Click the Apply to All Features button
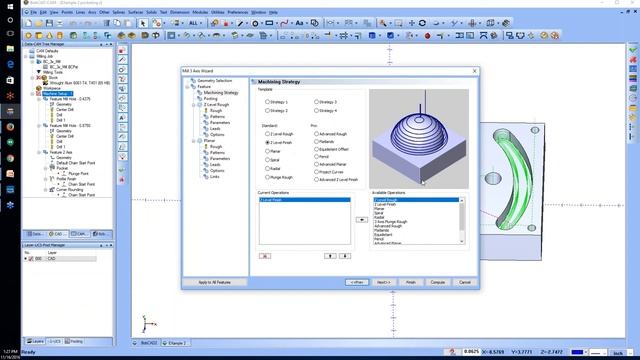 coord(215,282)
